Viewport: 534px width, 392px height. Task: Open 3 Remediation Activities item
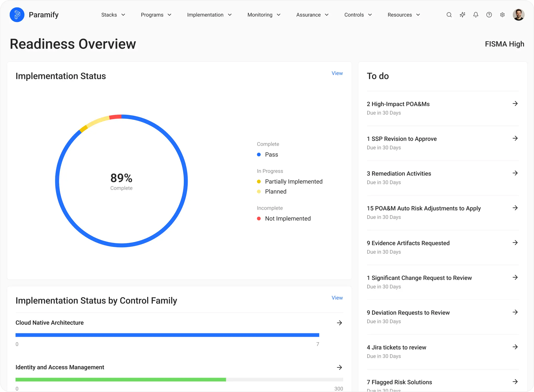443,178
